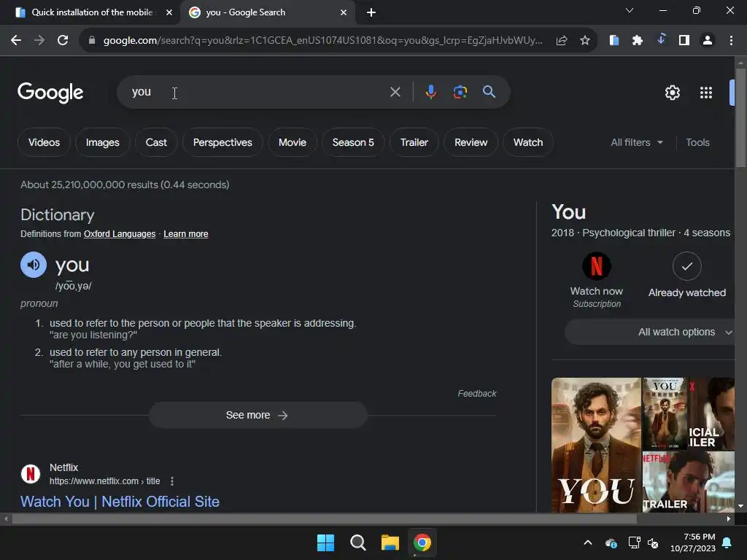Show hidden system tray icons

(588, 542)
